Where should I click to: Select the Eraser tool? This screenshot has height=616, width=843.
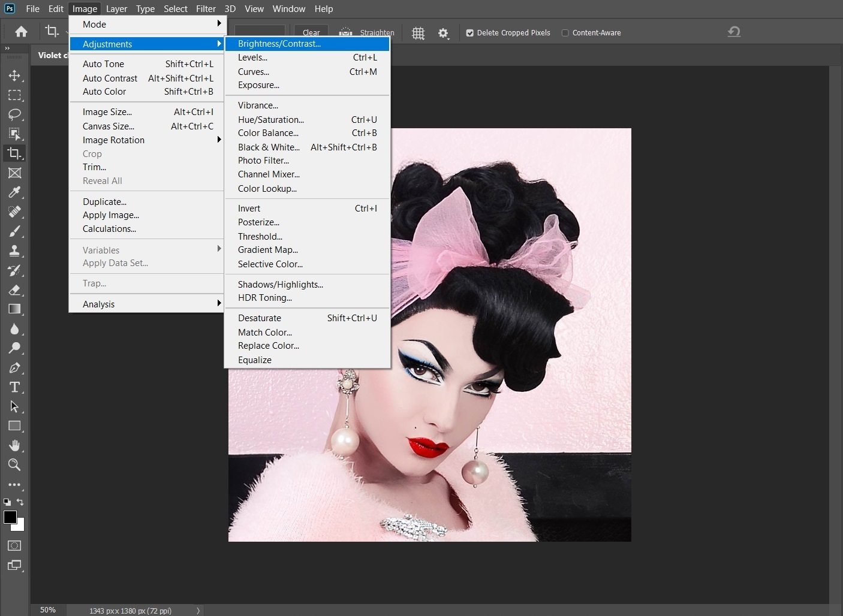14,290
